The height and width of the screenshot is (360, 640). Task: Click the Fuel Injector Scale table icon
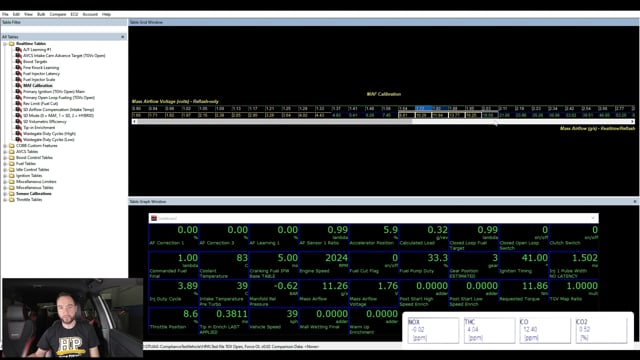(x=18, y=80)
